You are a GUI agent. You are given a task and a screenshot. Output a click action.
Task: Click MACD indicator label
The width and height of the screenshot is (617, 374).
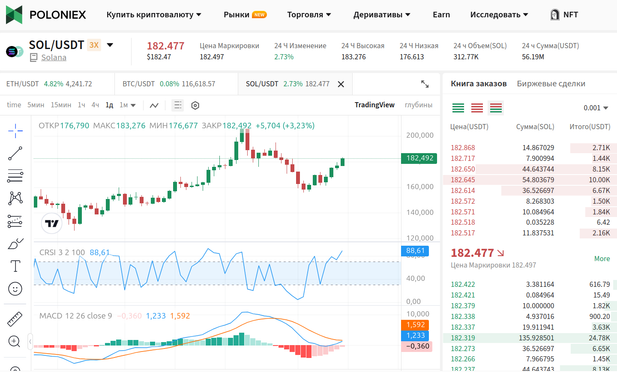(x=76, y=316)
